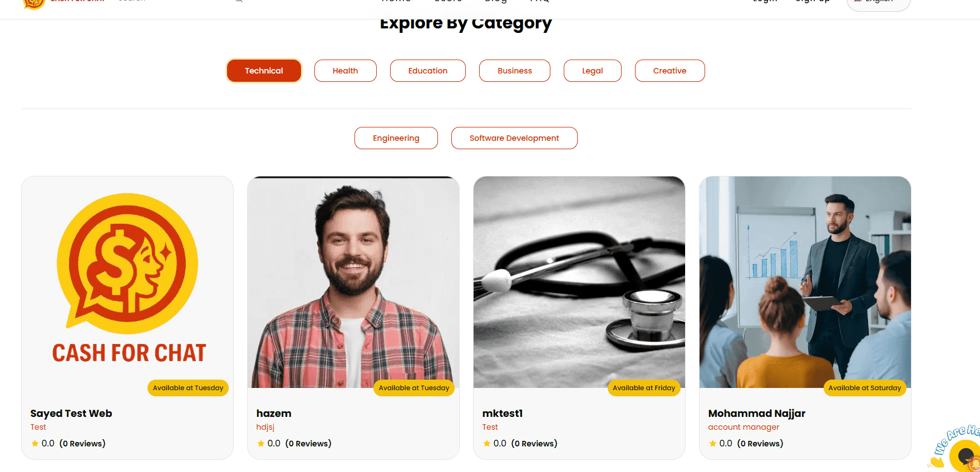
Task: Click the star icon on Sayed Test Web card
Action: (35, 444)
